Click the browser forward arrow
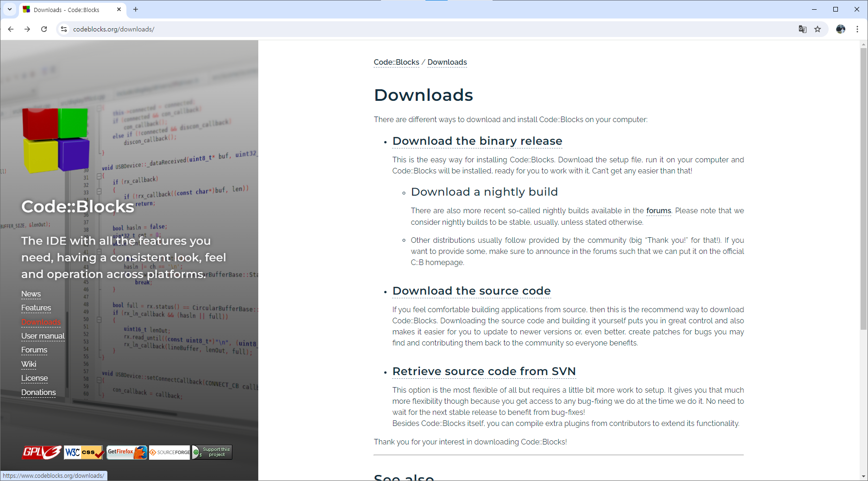Image resolution: width=868 pixels, height=481 pixels. point(27,29)
